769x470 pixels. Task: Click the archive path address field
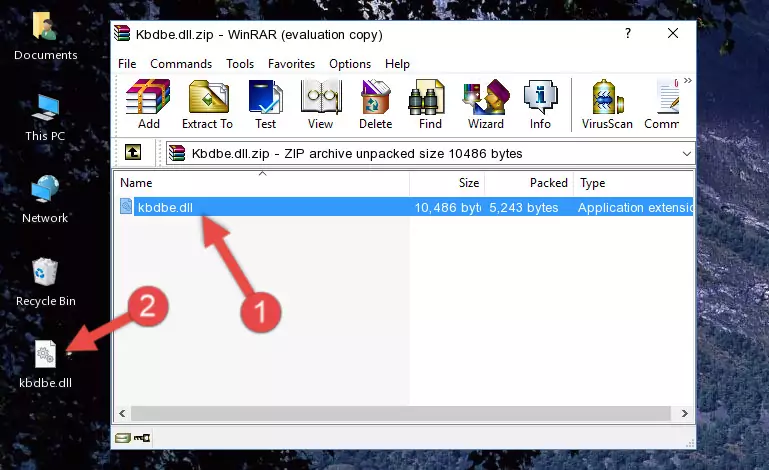click(430, 154)
